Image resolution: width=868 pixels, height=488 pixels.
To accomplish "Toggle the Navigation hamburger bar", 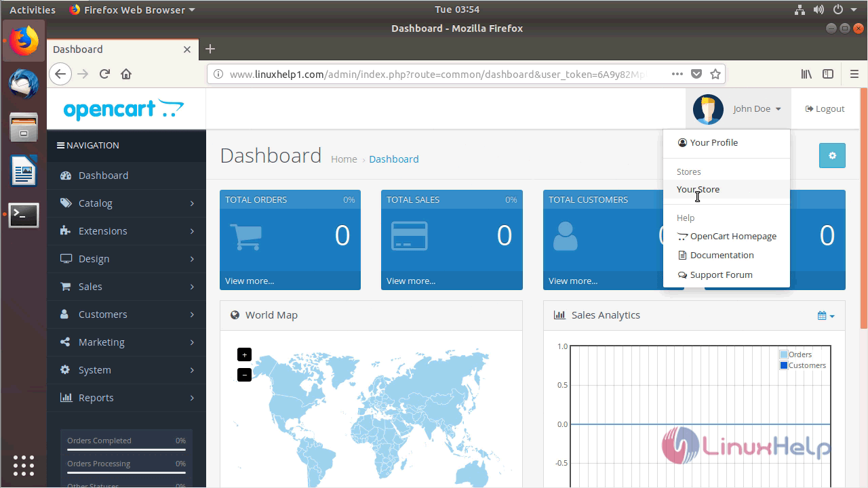I will tap(60, 145).
